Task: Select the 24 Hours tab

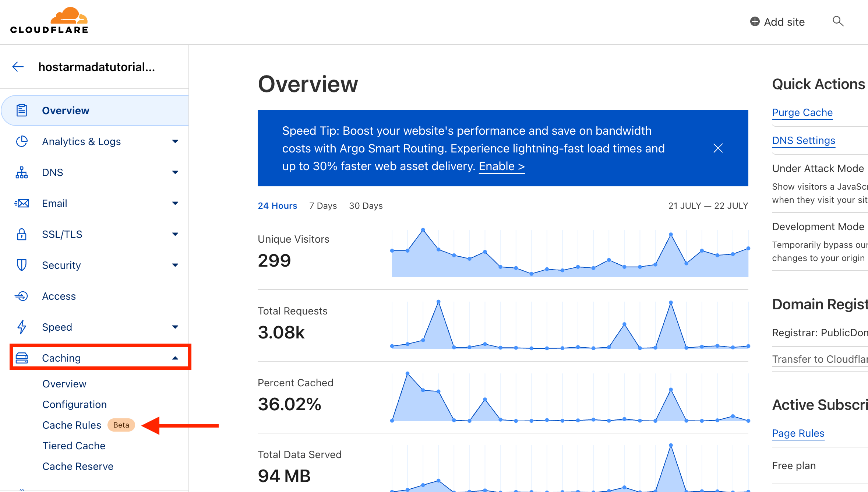Action: point(277,205)
